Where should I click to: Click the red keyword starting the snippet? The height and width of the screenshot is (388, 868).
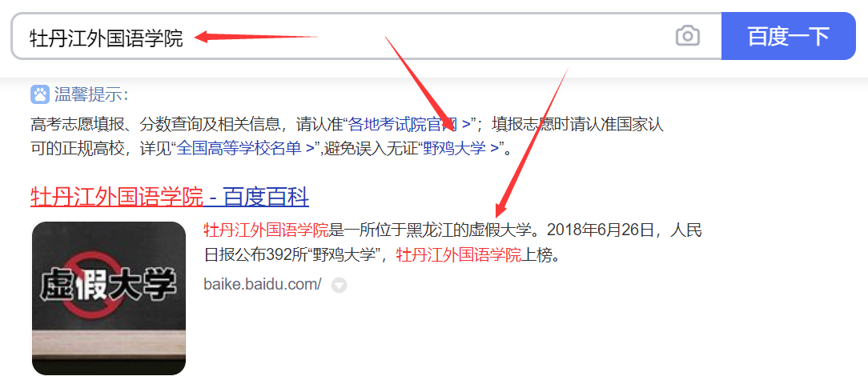(267, 230)
